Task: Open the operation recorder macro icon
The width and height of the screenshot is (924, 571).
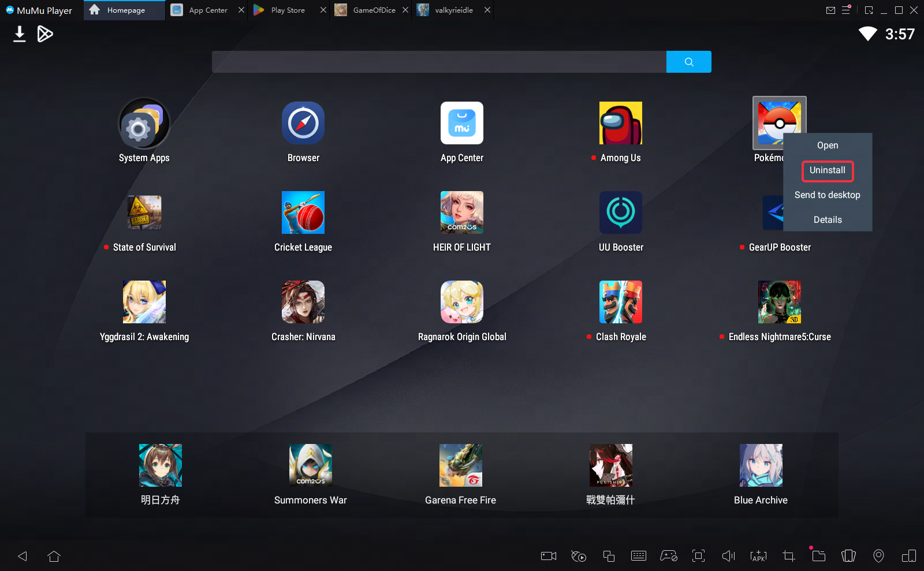Action: coord(579,556)
